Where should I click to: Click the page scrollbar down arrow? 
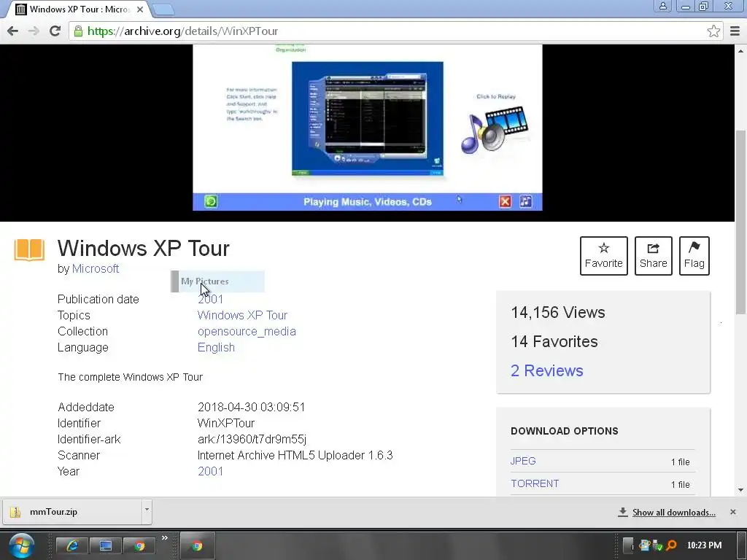tap(741, 490)
